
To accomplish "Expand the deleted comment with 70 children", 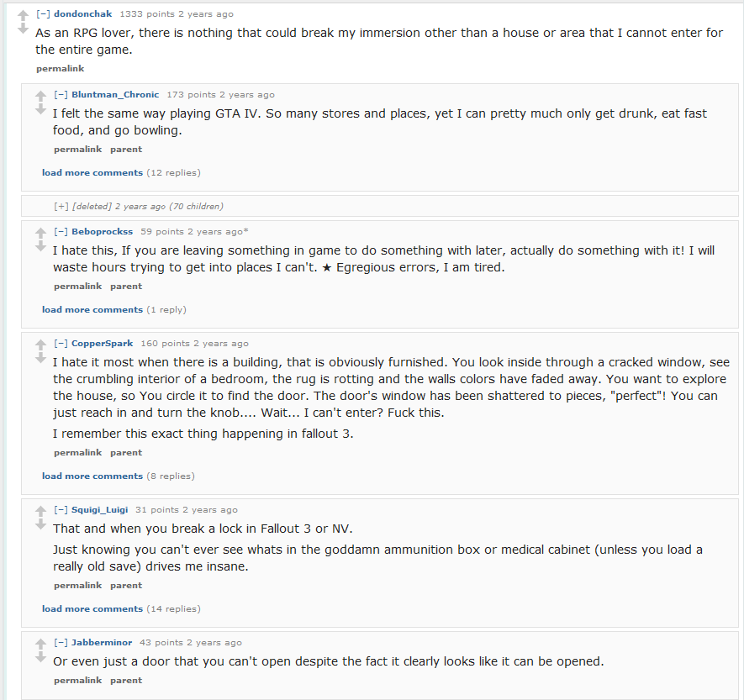I will pos(61,206).
